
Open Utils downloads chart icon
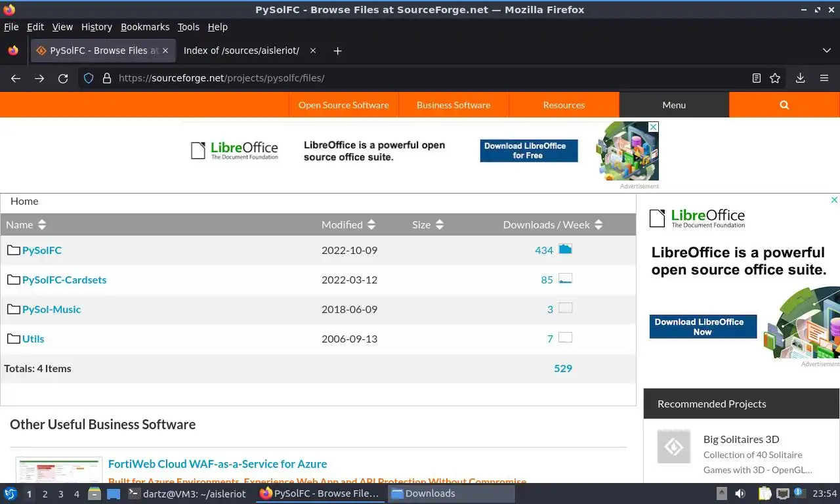click(565, 337)
